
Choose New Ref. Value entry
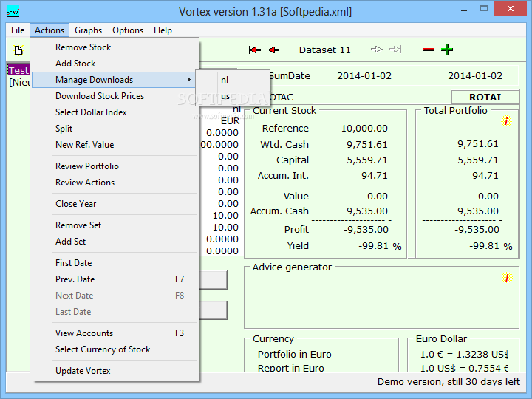[115, 145]
